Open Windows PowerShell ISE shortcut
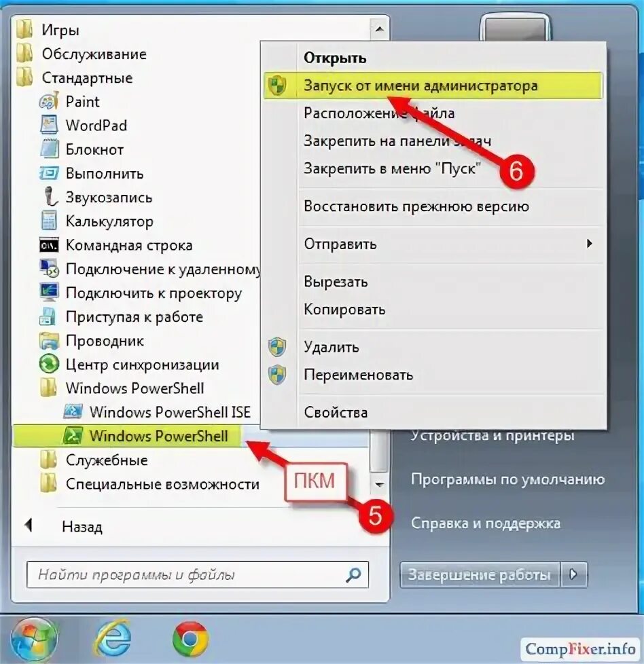 (157, 412)
